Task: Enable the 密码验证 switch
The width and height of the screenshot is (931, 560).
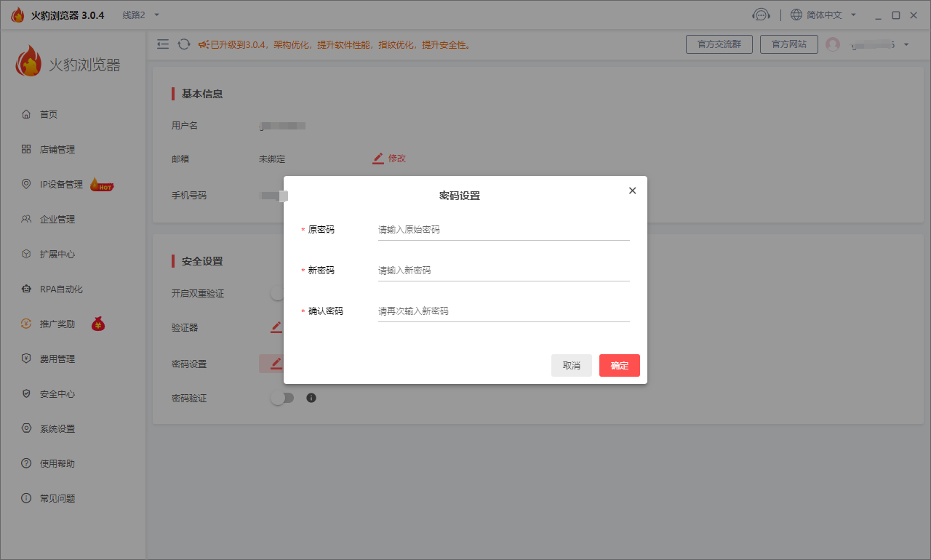Action: coord(282,398)
